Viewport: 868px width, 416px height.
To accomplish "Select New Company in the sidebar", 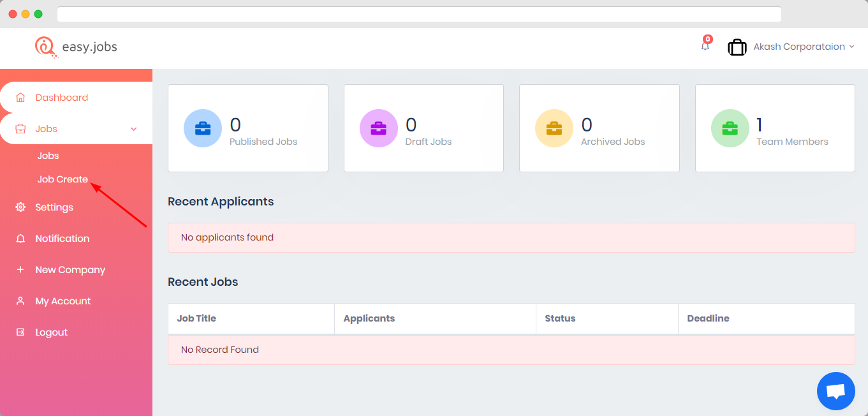I will click(x=70, y=270).
